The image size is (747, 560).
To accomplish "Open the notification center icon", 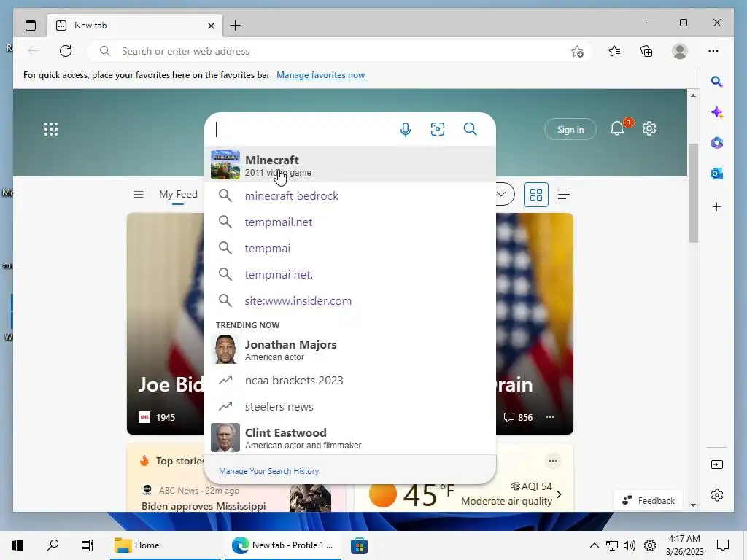I will tap(723, 545).
